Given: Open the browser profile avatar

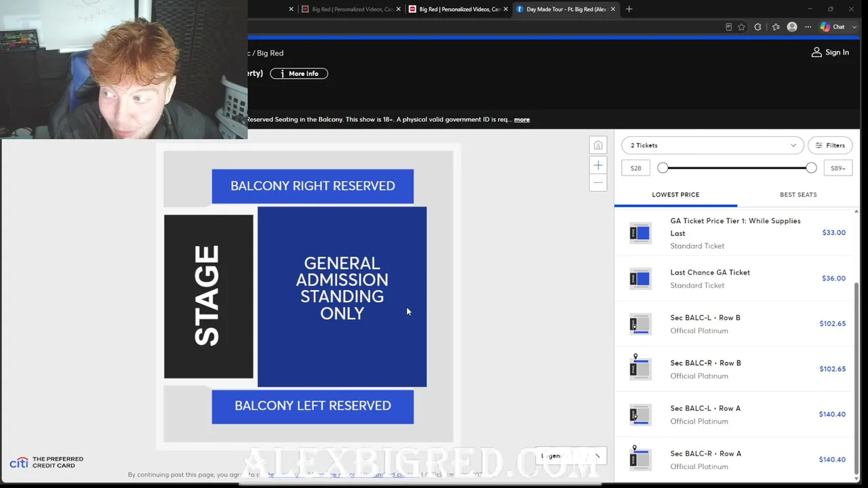Looking at the screenshot, I should pyautogui.click(x=792, y=27).
